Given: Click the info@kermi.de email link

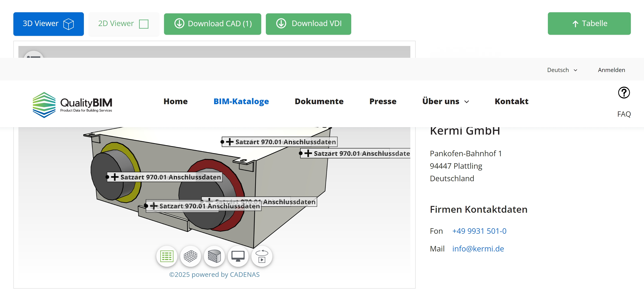Looking at the screenshot, I should coord(478,249).
